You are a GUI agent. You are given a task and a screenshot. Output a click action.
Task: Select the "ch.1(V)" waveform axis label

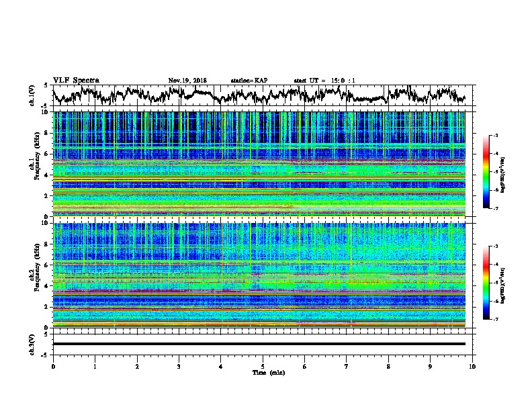[x=32, y=95]
